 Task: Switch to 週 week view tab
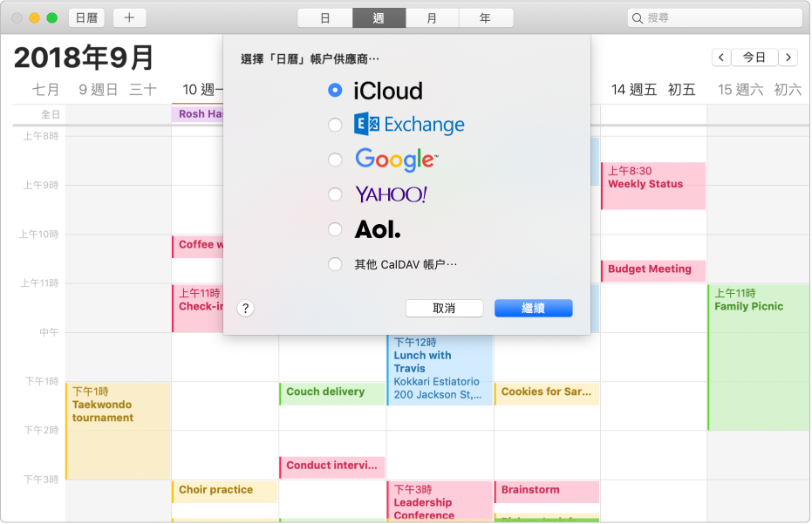coord(379,18)
